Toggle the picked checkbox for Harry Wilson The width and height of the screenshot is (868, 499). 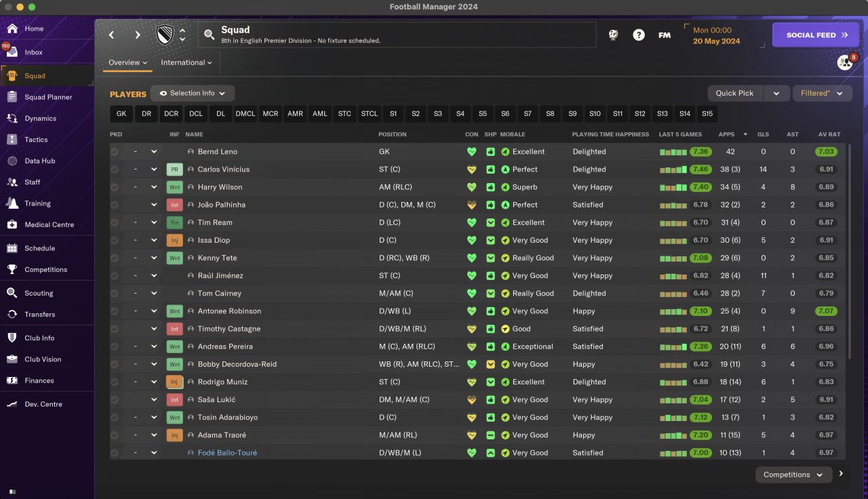(115, 187)
